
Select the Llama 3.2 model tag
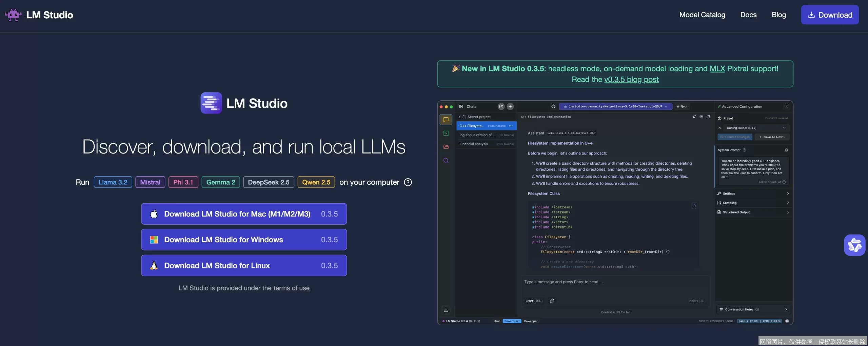click(113, 182)
